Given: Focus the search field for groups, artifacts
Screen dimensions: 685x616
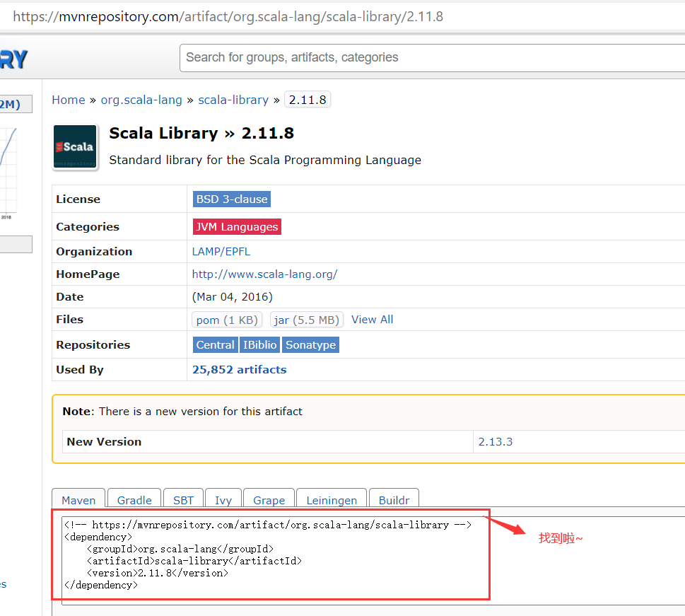Looking at the screenshot, I should [432, 58].
